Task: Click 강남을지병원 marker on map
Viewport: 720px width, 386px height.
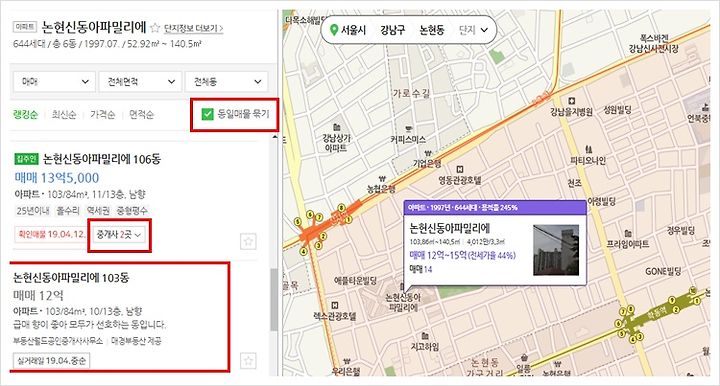Action: tap(571, 107)
